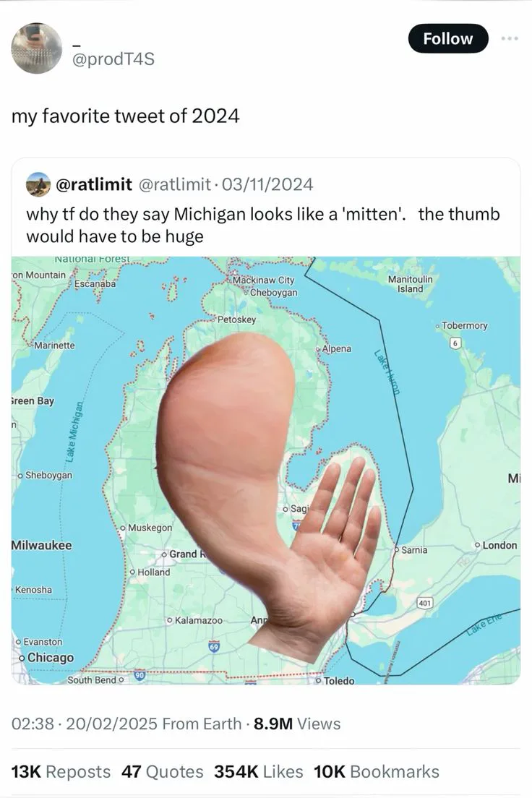View the 47 Quotes list

[x=162, y=771]
